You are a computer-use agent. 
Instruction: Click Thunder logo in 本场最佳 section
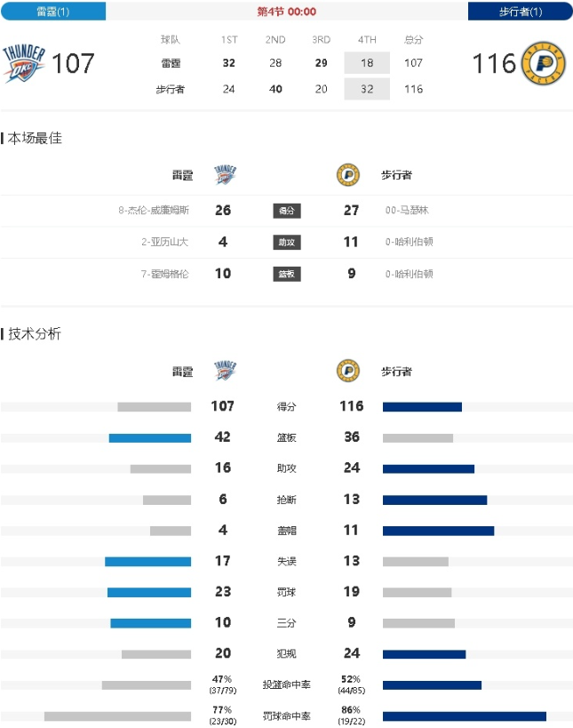tap(225, 174)
